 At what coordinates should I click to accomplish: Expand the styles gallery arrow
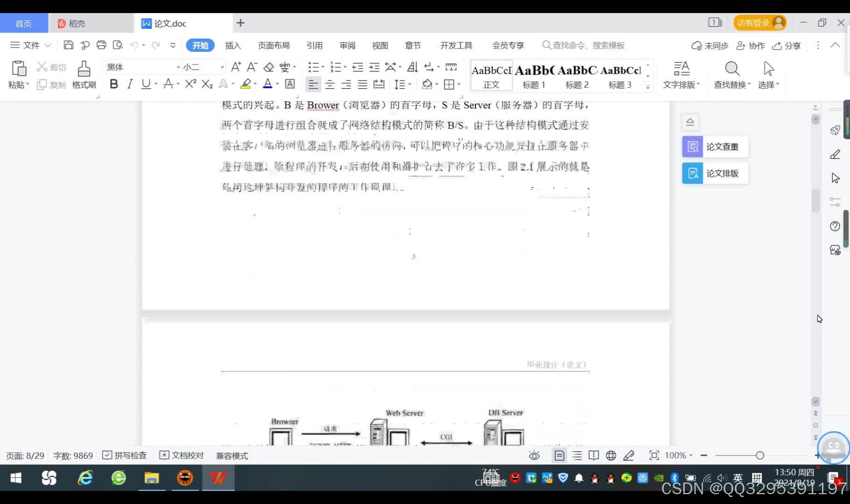[x=648, y=86]
